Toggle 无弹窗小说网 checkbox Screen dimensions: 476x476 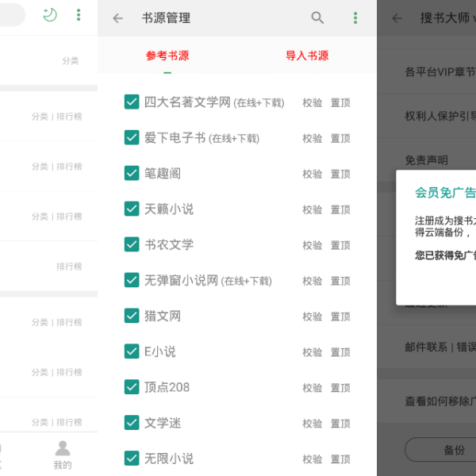pyautogui.click(x=132, y=280)
